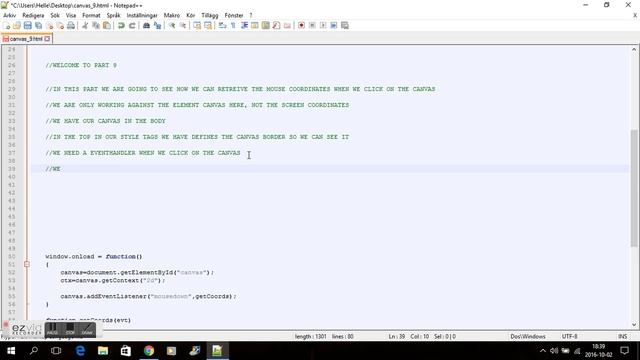This screenshot has width=640, height=360.
Task: Open Google Chrome from the taskbar
Action: (149, 351)
